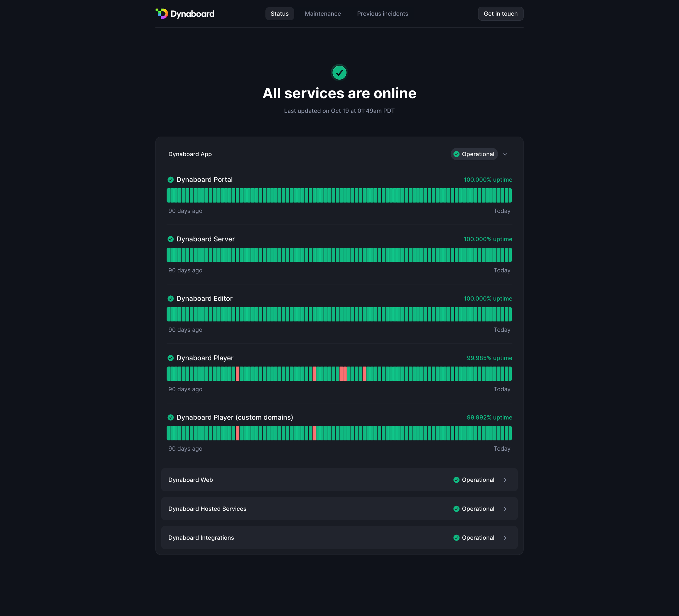The height and width of the screenshot is (616, 679).
Task: Click the Dynaboard Portal 100.000% uptime text
Action: coord(488,180)
